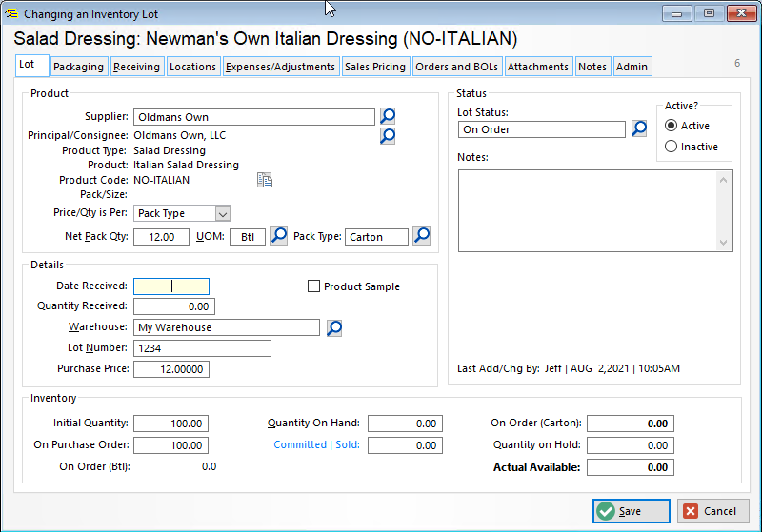The height and width of the screenshot is (532, 762).
Task: Click the Oldmans Own, LLC principal text
Action: click(x=180, y=135)
